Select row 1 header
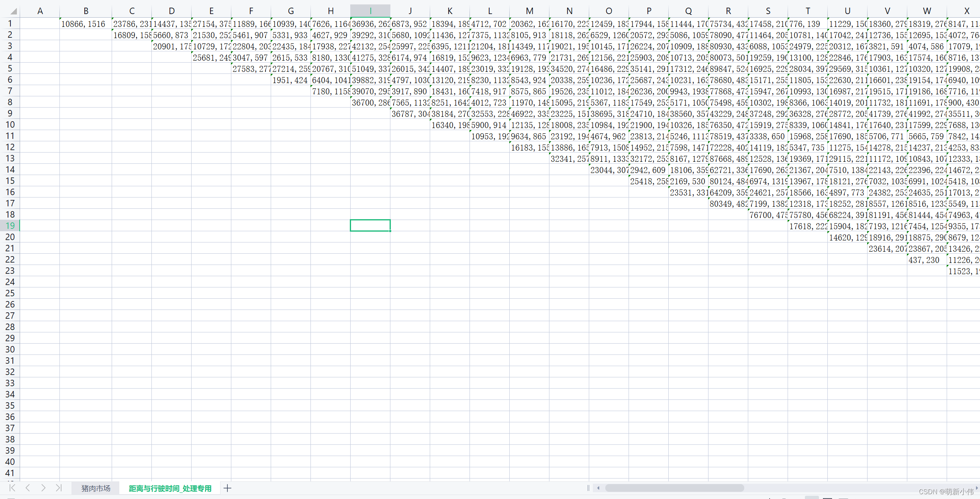Viewport: 980px width, 499px height. tap(10, 24)
